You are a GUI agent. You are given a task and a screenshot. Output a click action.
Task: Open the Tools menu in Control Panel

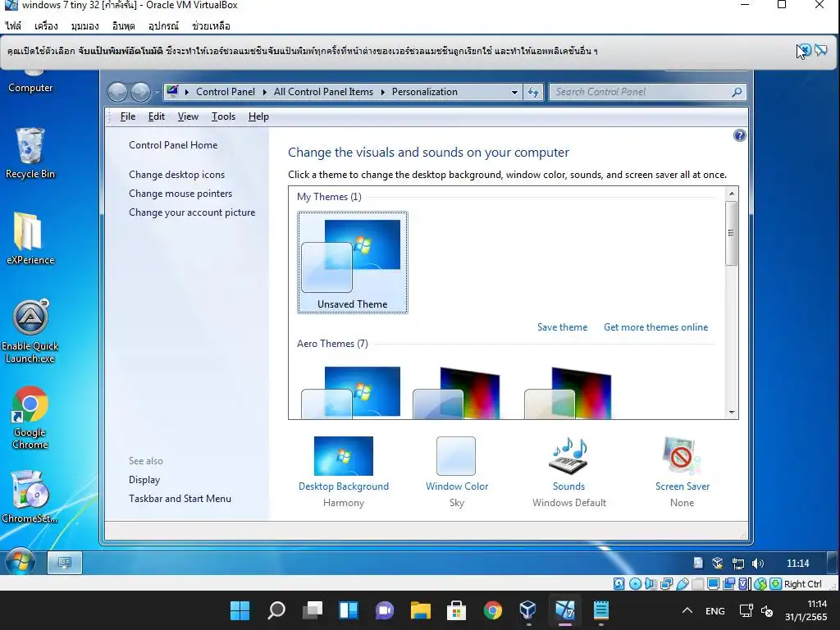pos(223,116)
